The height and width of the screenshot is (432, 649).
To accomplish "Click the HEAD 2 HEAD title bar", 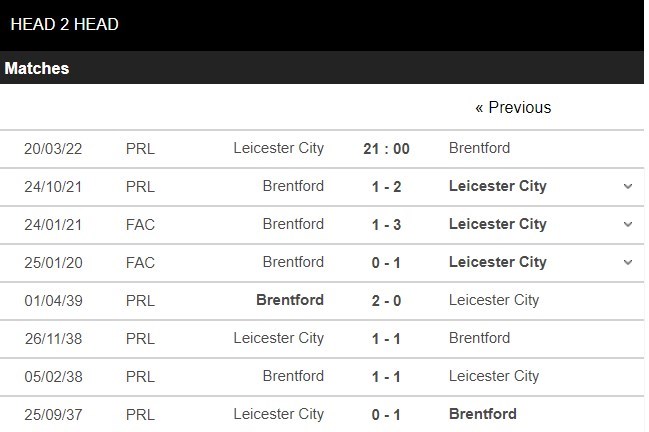I will coord(322,25).
